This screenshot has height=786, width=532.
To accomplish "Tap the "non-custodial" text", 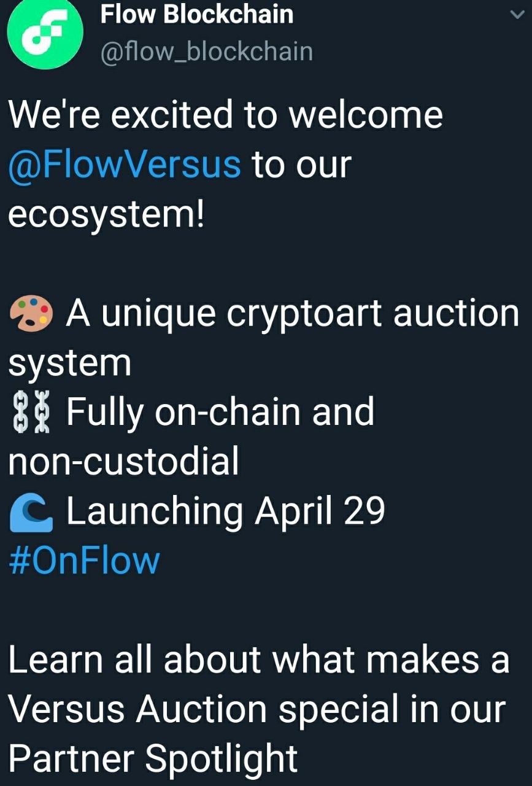I will (x=123, y=462).
